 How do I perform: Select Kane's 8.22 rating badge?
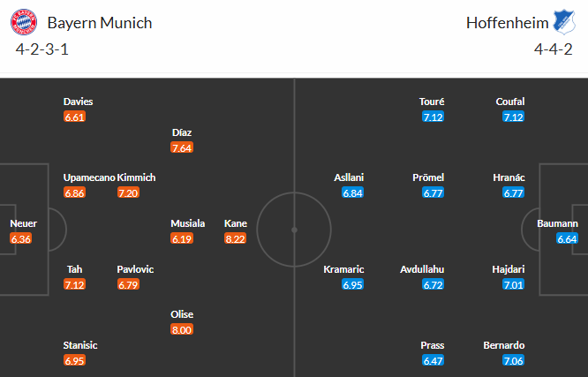(235, 238)
